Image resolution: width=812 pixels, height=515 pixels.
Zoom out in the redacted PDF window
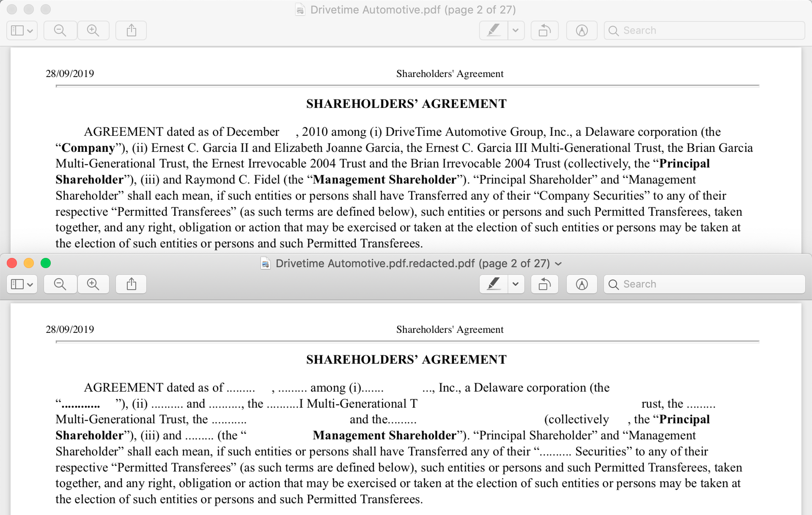click(x=60, y=284)
